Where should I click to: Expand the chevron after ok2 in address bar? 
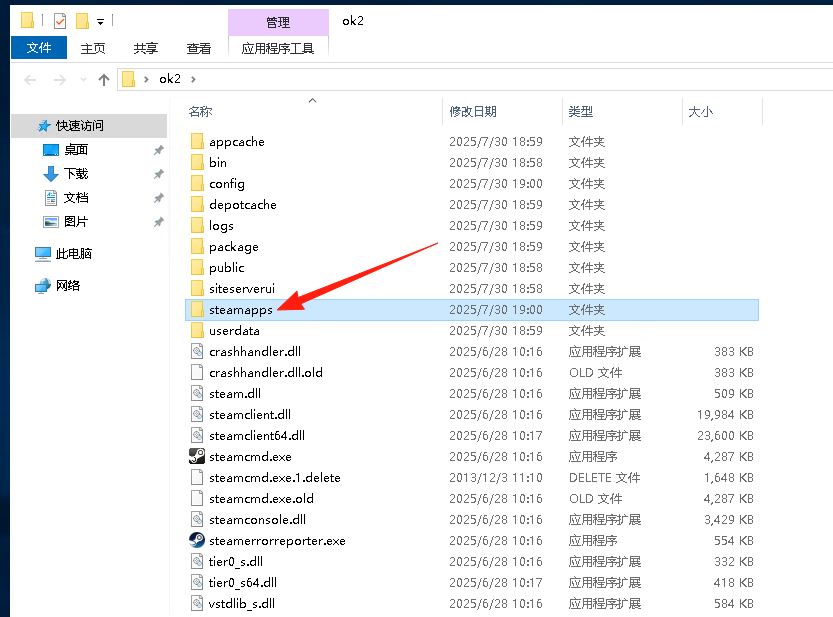click(193, 79)
